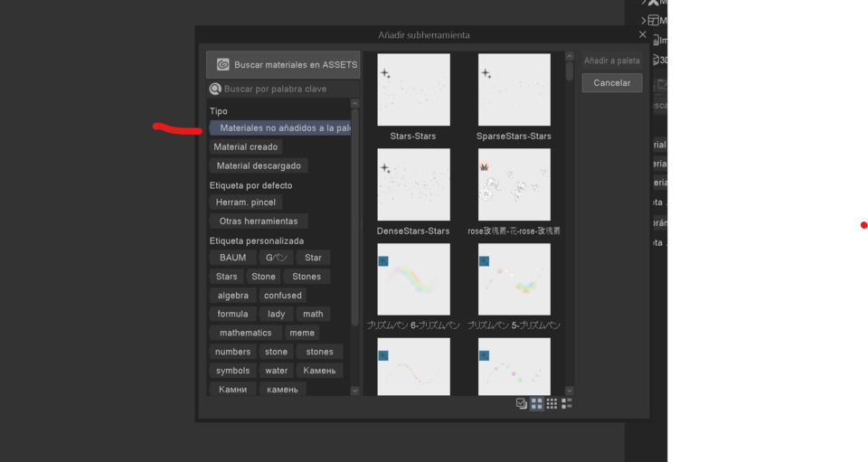Toggle Otras herramientas tag
This screenshot has height=462, width=868.
[259, 221]
